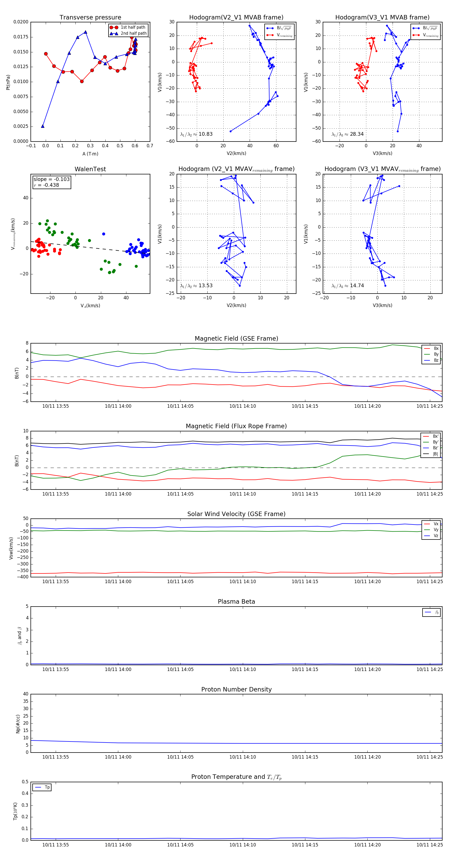Image resolution: width=473 pixels, height=868 pixels.
Task: Click '10/11 14:25' tick under GSE Magnetic Field plot
Action: [x=430, y=406]
